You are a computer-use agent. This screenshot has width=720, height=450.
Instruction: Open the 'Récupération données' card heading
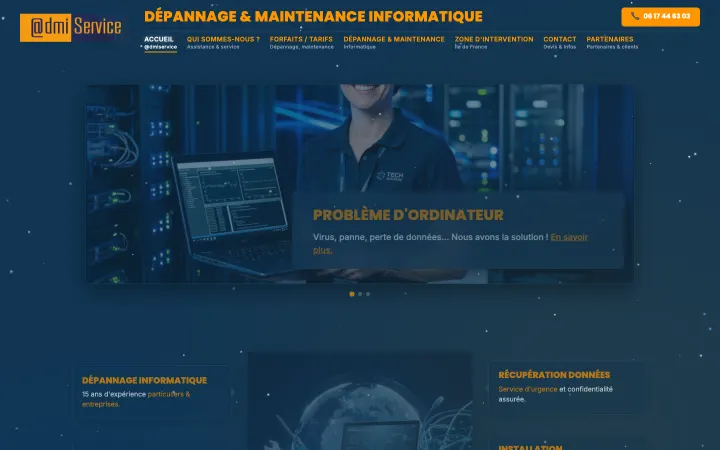[x=554, y=375]
